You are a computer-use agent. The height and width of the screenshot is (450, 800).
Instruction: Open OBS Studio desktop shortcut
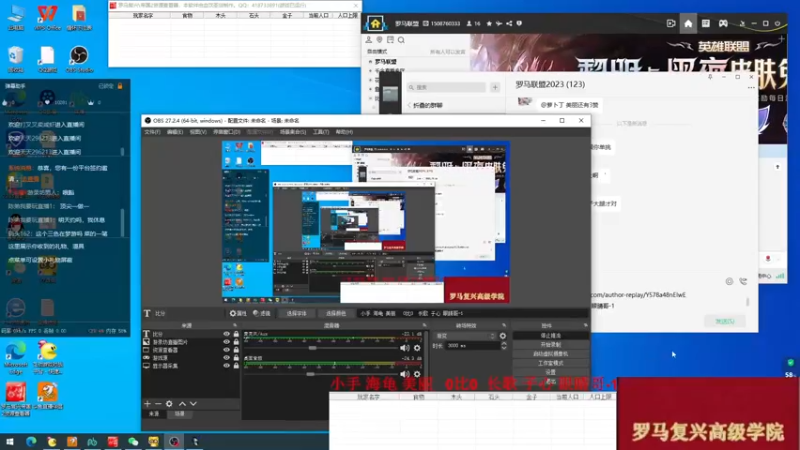coord(79,59)
